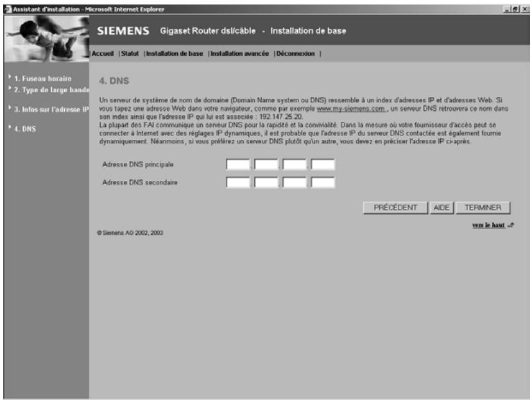
Task: Click the Internet Explorer title bar icon
Action: tap(8, 9)
